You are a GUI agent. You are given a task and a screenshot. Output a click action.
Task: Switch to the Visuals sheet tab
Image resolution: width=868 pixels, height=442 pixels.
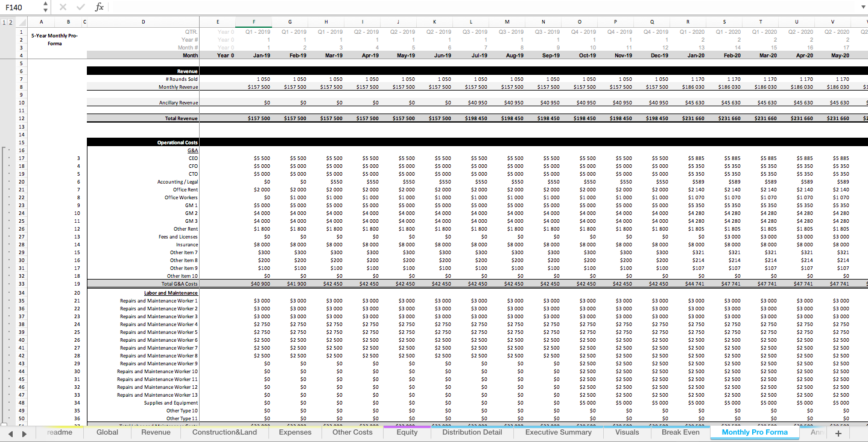click(x=627, y=432)
